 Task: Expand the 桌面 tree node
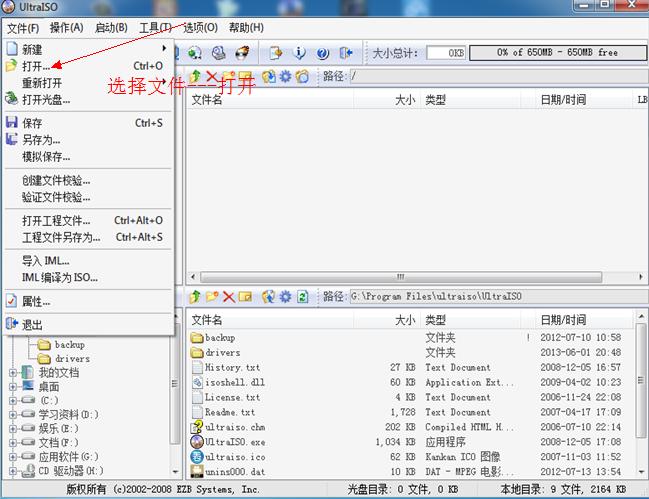pos(13,386)
